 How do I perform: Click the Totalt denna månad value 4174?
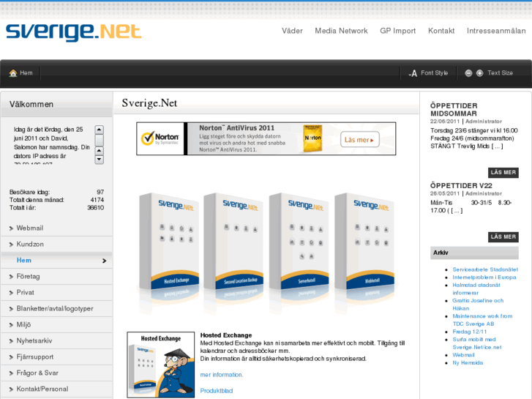point(97,200)
